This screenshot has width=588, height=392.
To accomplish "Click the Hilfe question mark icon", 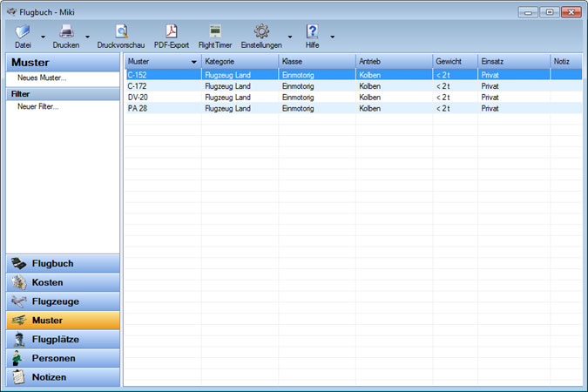I will tap(312, 31).
